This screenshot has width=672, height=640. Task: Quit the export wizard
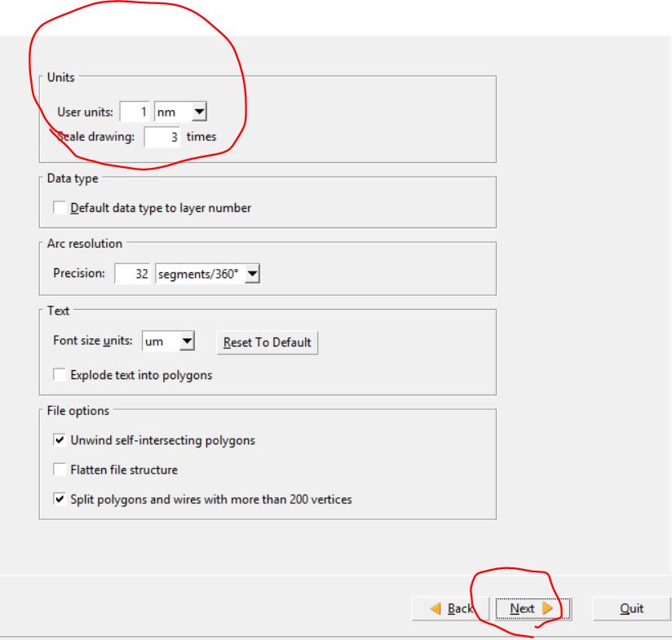pyautogui.click(x=631, y=608)
